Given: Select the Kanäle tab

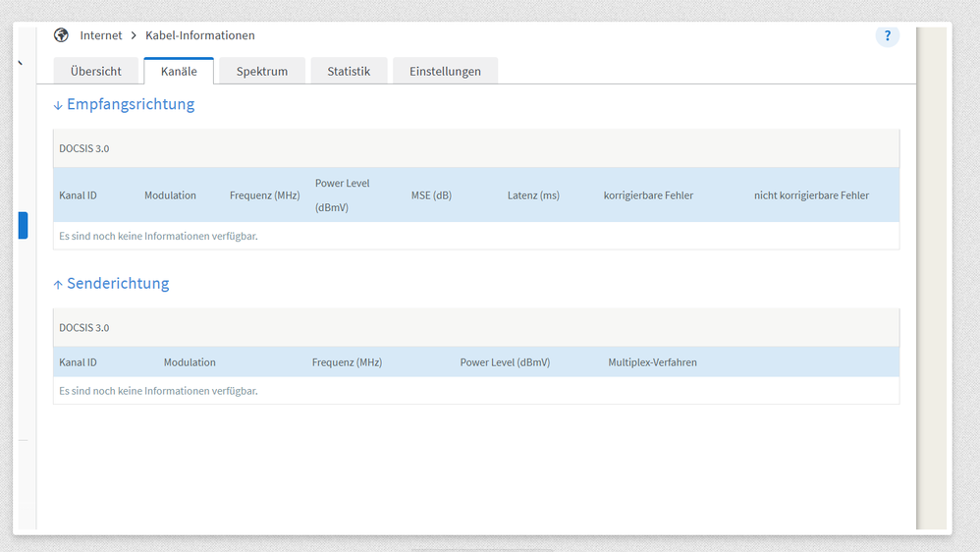Looking at the screenshot, I should point(179,71).
